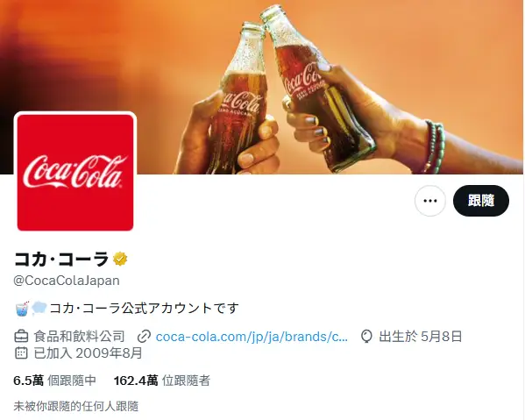Open the 162.4萬 位跟隨者 followers list

pos(162,381)
